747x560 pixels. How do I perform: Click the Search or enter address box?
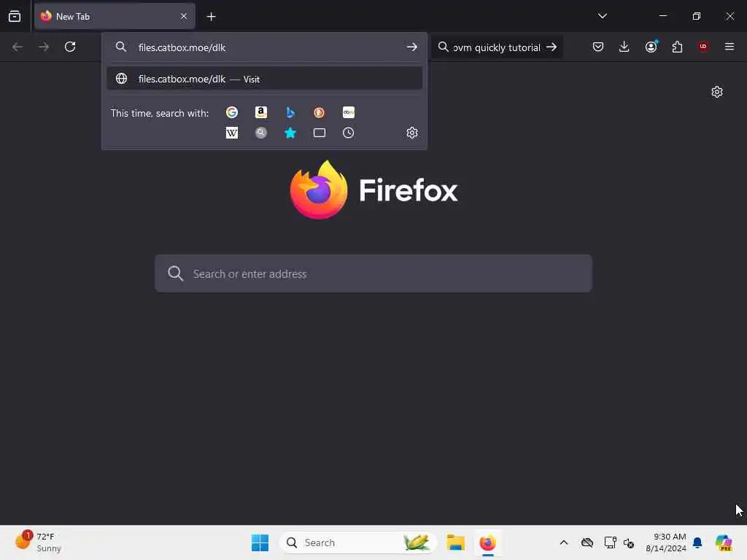click(x=373, y=274)
